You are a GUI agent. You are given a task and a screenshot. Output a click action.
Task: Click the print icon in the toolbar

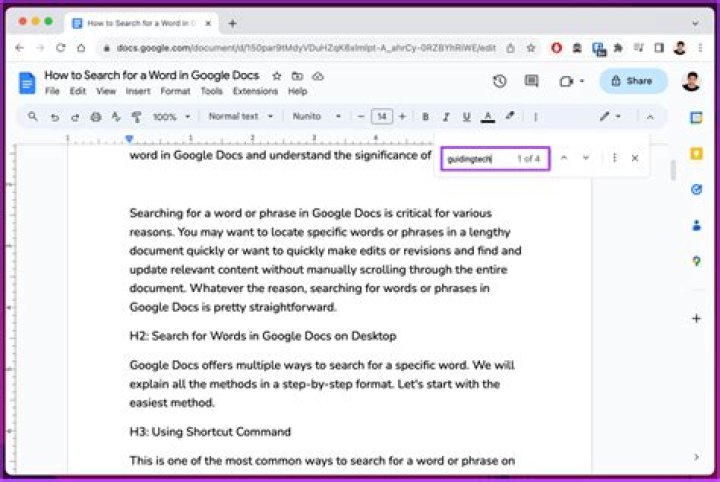click(x=96, y=117)
